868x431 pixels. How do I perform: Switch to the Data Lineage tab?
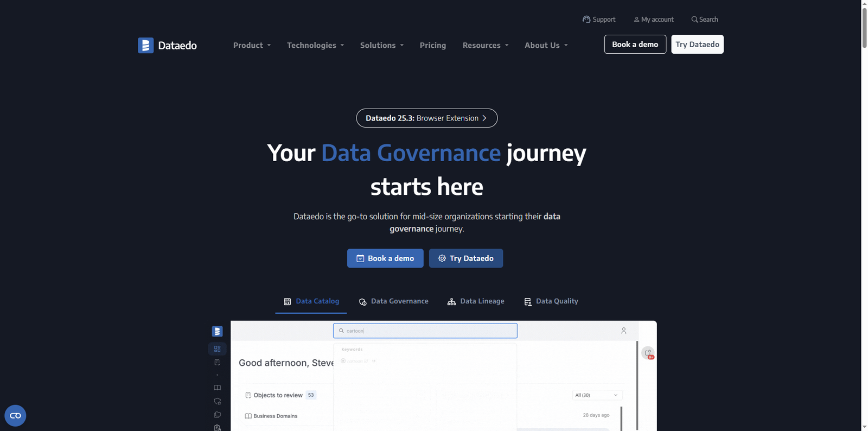pos(476,301)
